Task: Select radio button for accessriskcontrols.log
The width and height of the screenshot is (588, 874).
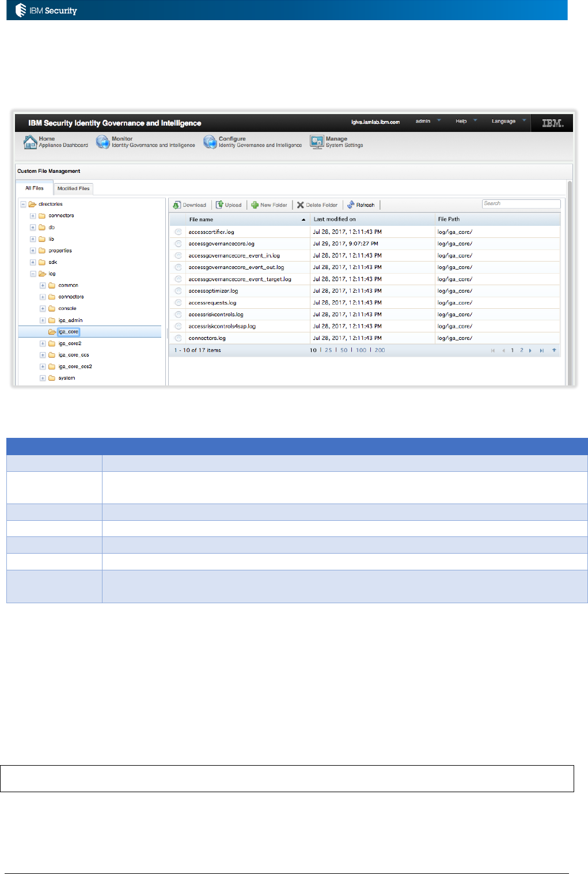Action: [x=178, y=315]
